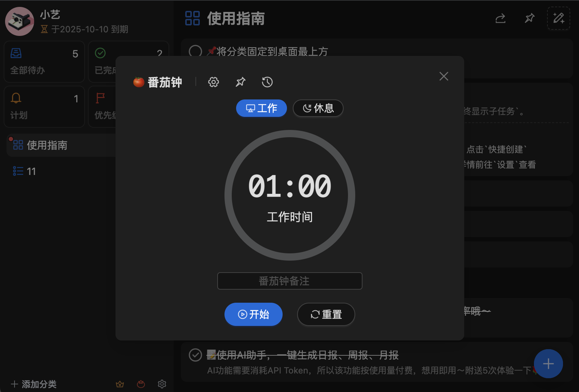This screenshot has height=392, width=579.
Task: Click the share icon in header
Action: point(501,18)
